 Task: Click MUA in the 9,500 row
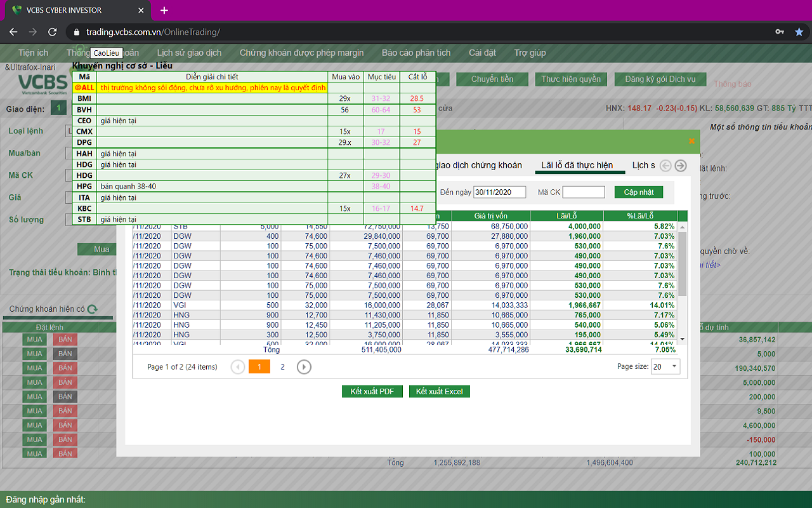click(34, 411)
